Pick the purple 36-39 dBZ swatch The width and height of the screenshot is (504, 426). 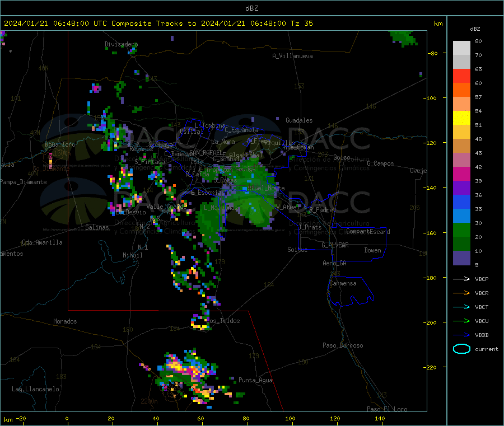coord(461,188)
